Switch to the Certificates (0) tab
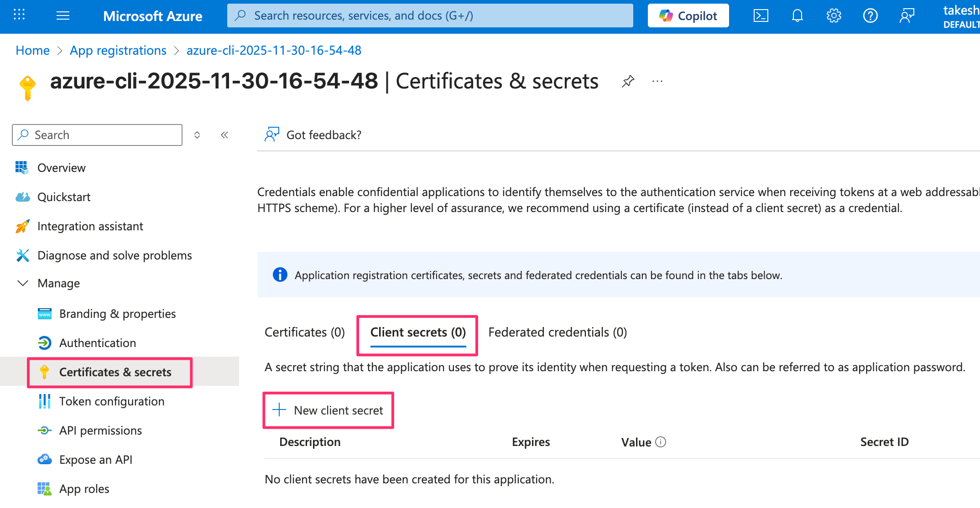The height and width of the screenshot is (508, 980). tap(304, 332)
